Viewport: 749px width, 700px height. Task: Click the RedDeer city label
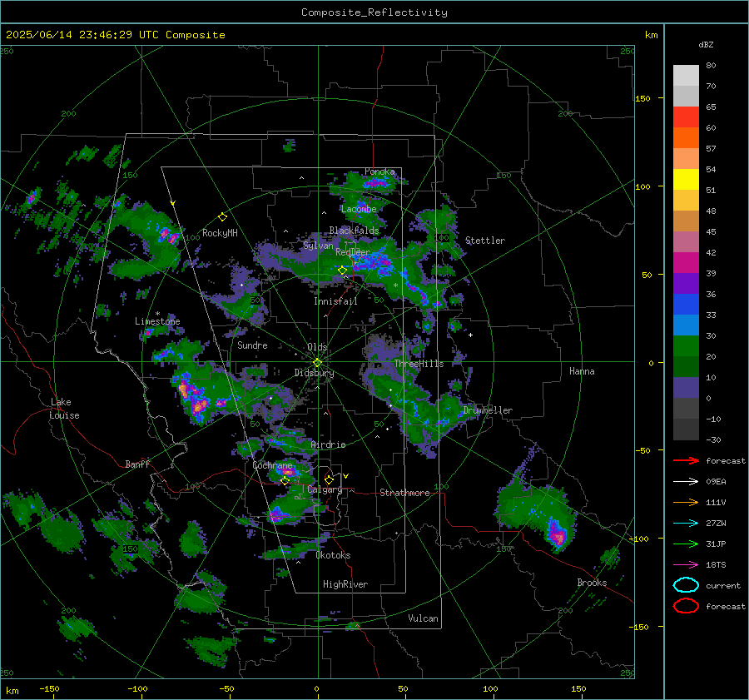(353, 252)
